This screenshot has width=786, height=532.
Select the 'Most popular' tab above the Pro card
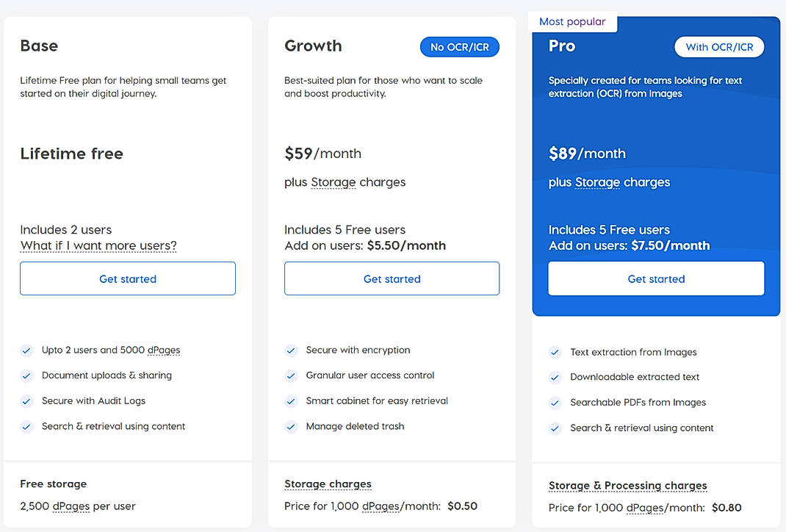tap(572, 21)
